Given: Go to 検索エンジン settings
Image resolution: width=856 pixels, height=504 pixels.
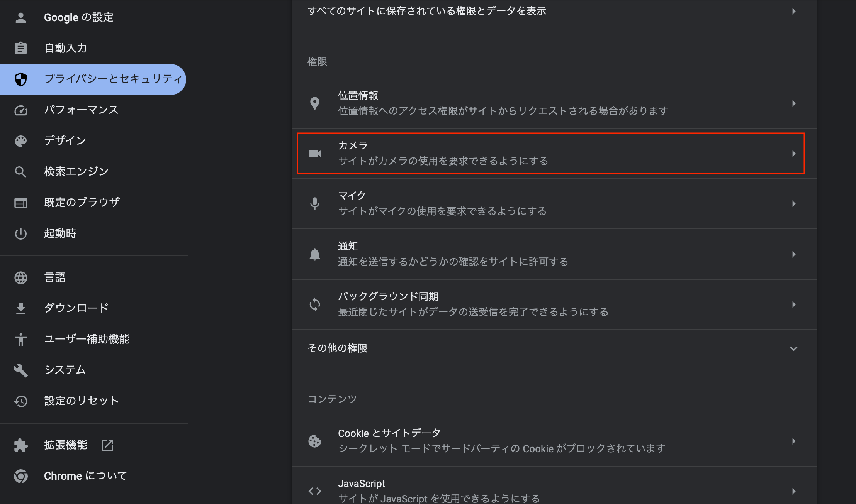Looking at the screenshot, I should pos(93,172).
